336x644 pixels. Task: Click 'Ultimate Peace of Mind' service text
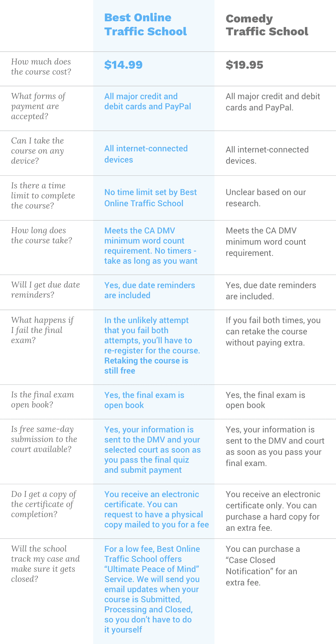click(152, 569)
